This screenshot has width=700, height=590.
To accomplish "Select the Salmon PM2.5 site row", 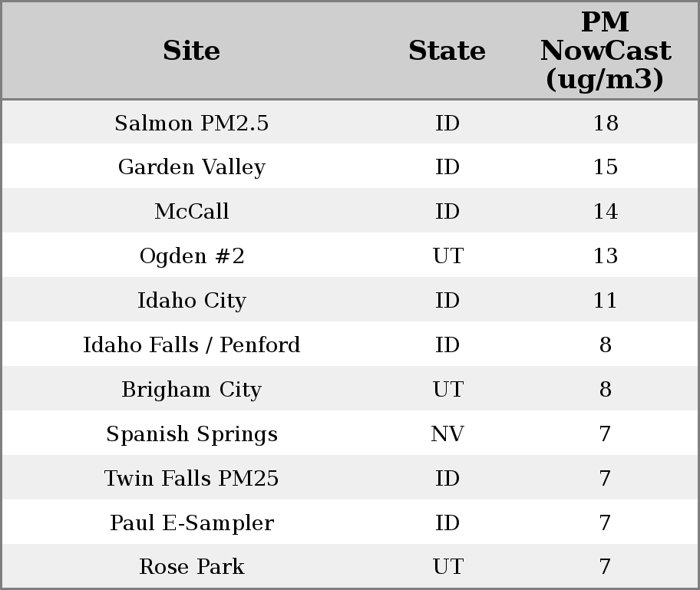I will pyautogui.click(x=191, y=123).
